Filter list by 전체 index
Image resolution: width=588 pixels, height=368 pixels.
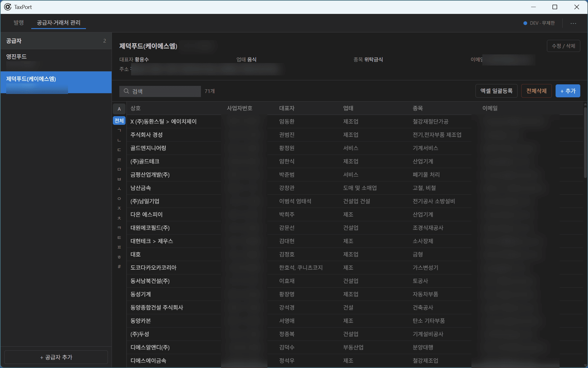(x=119, y=121)
